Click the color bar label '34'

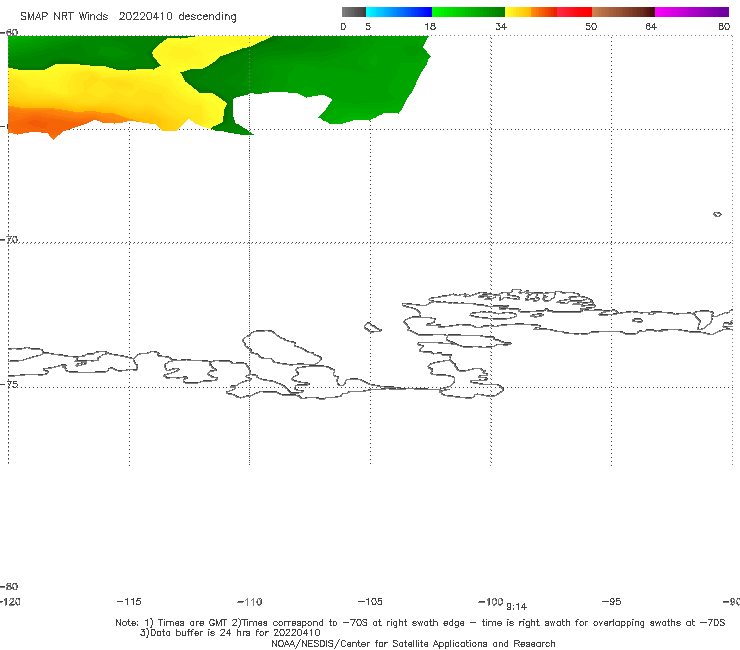pyautogui.click(x=501, y=26)
